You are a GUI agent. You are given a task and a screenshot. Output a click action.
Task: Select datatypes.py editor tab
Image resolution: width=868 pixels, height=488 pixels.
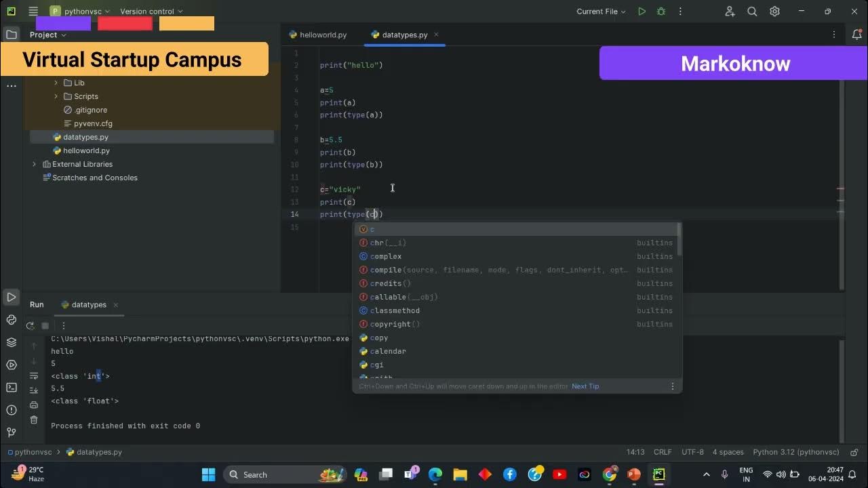pyautogui.click(x=405, y=35)
